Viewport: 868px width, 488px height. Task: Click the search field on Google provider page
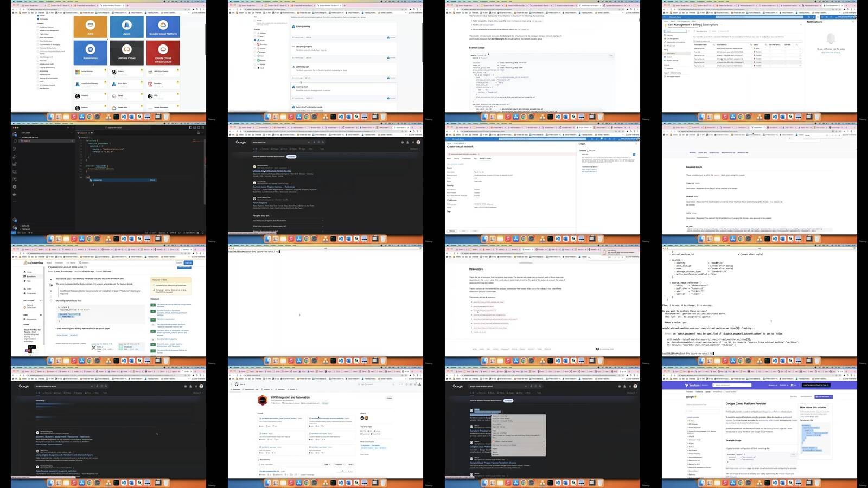pyautogui.click(x=732, y=385)
